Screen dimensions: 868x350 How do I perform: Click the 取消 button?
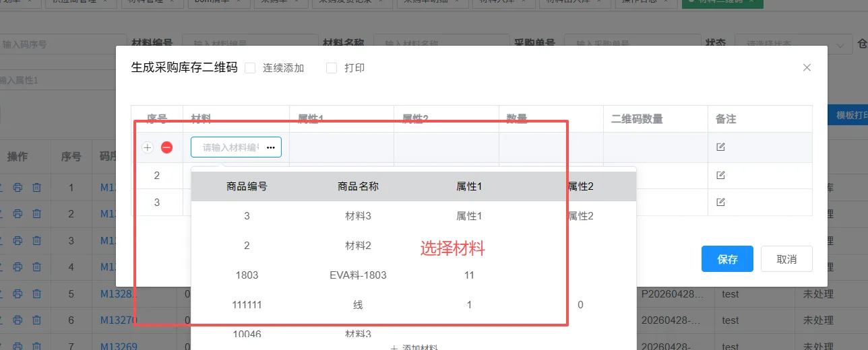[x=786, y=259]
